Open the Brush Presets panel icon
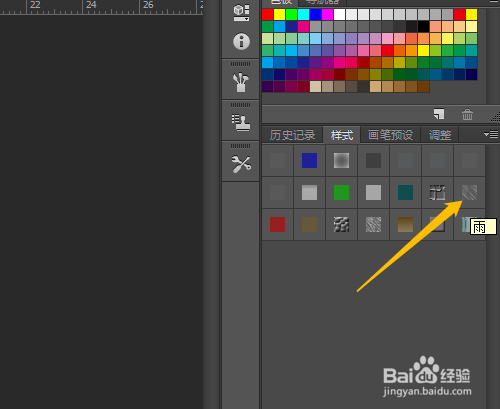Image resolution: width=500 pixels, height=409 pixels. pyautogui.click(x=241, y=82)
